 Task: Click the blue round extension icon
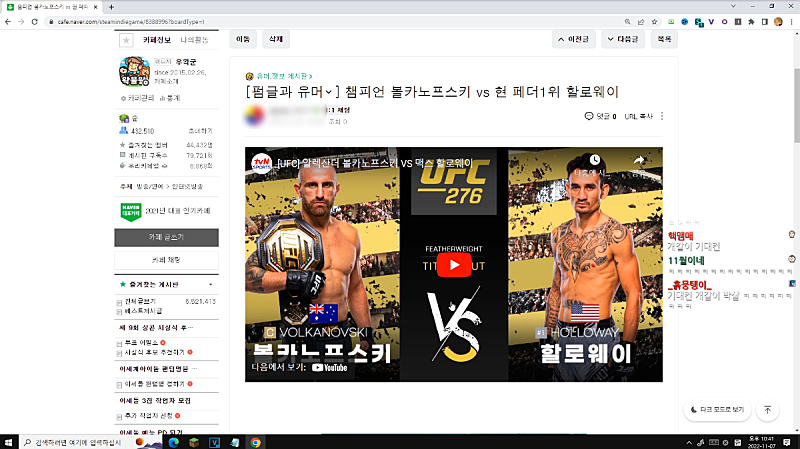click(x=685, y=22)
